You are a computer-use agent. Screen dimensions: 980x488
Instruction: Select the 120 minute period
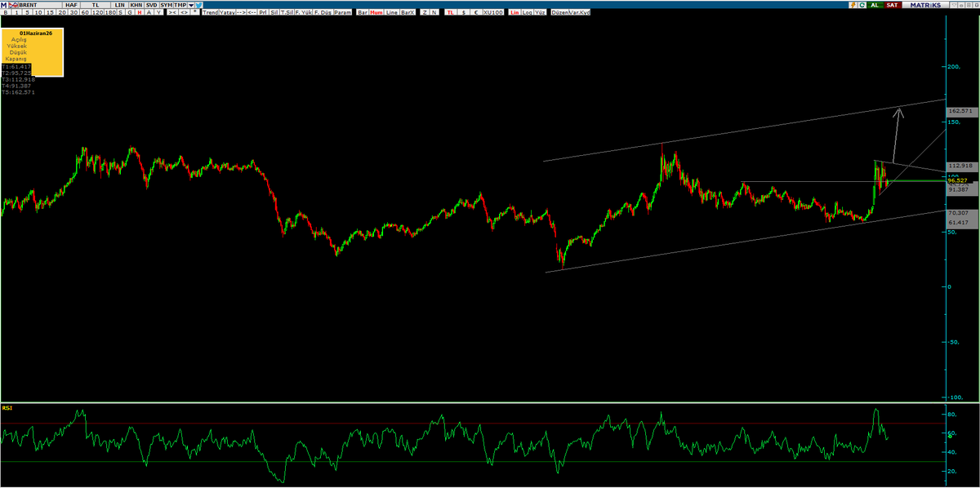click(97, 12)
